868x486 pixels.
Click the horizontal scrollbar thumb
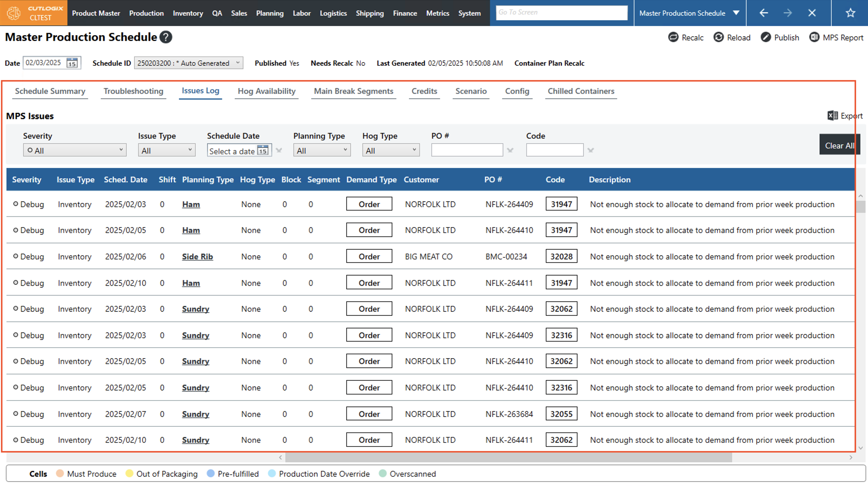[x=508, y=457]
